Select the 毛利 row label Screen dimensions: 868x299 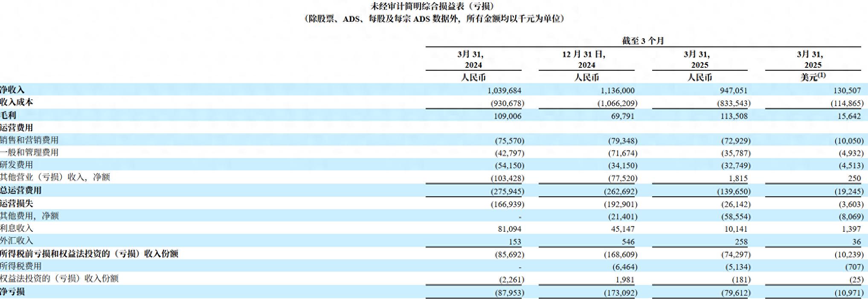8,115
